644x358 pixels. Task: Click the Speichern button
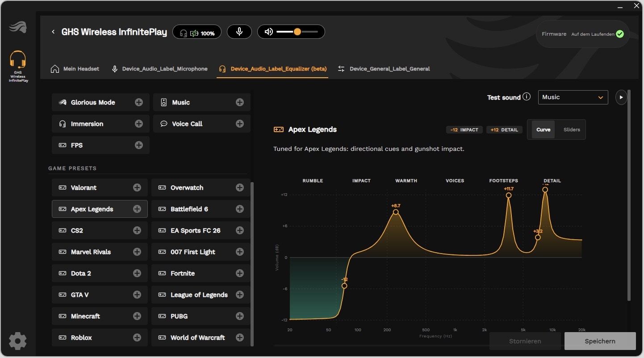[x=600, y=341]
